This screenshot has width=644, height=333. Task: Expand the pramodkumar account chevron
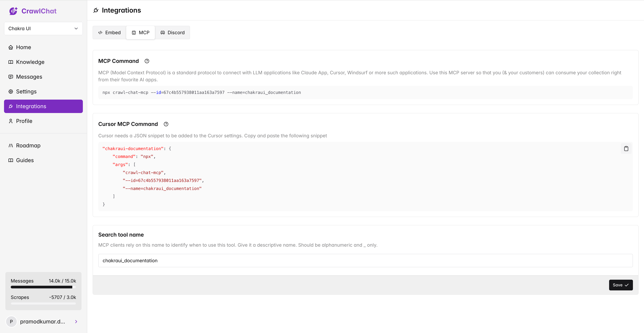coord(76,321)
